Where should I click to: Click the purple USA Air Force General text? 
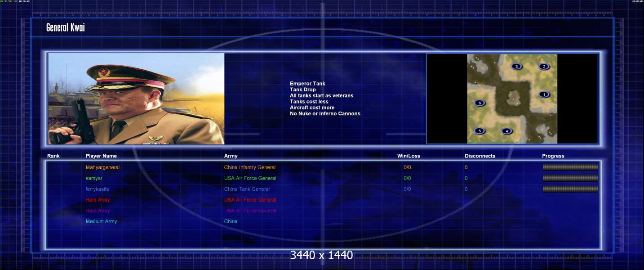250,211
